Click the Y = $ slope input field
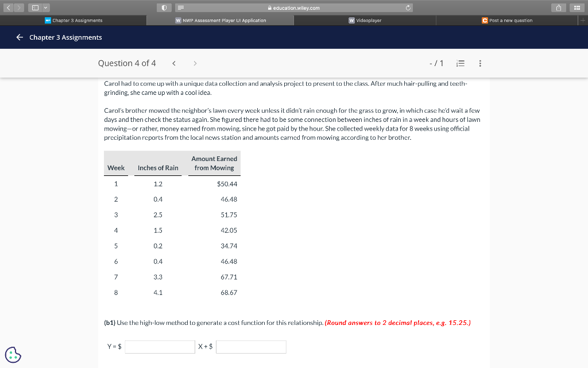This screenshot has height=368, width=588. (160, 347)
